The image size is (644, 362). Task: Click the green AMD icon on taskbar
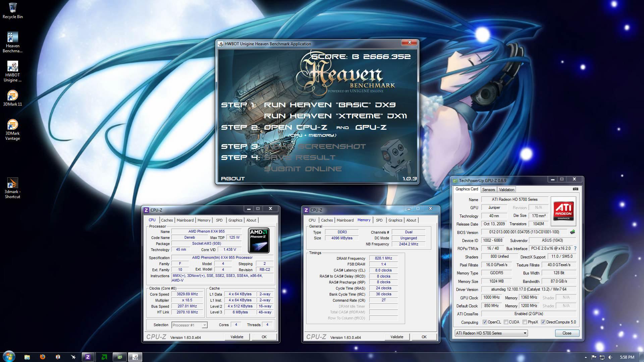[104, 357]
